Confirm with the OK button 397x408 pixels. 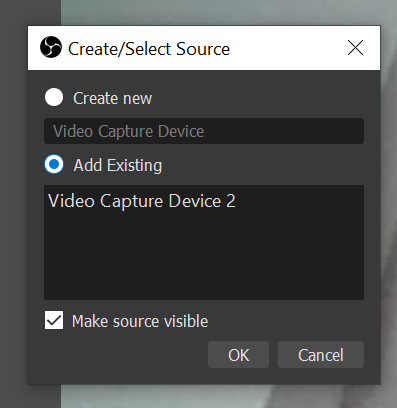pos(238,355)
